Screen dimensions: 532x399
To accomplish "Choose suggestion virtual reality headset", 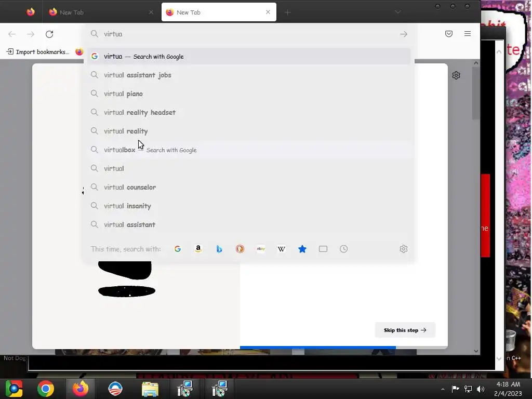I will click(249, 112).
